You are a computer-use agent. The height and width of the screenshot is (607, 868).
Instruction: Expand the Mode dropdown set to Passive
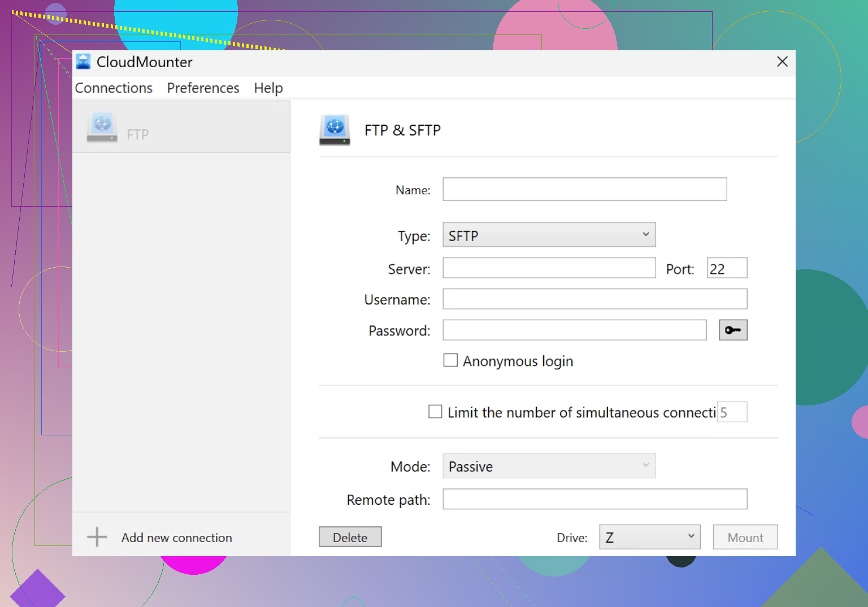click(x=549, y=466)
